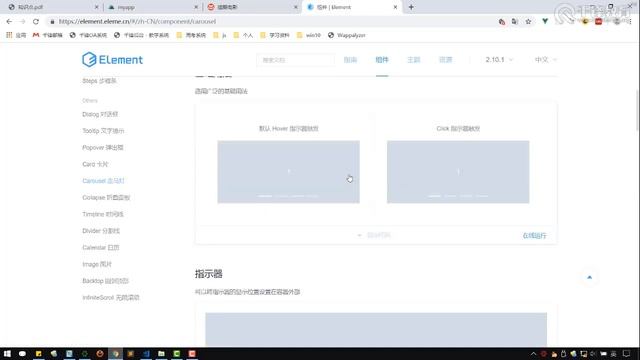Open the Gmail M bookmark
The height and width of the screenshot is (360, 640).
click(x=47, y=35)
